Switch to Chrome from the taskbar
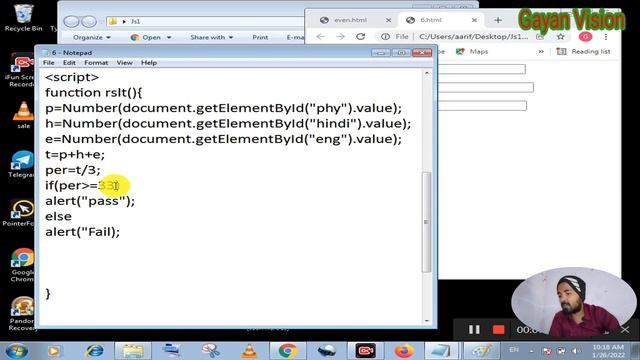Image resolution: width=640 pixels, height=360 pixels. [288, 351]
